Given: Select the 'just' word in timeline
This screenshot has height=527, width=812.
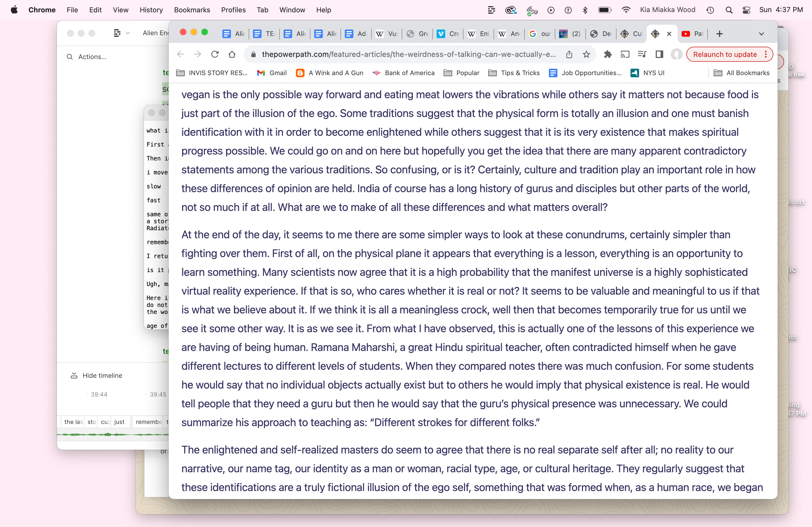Looking at the screenshot, I should click(x=119, y=422).
